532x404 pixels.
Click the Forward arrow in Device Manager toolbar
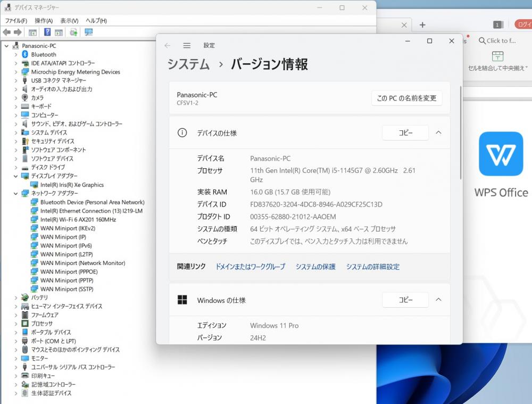pyautogui.click(x=18, y=32)
